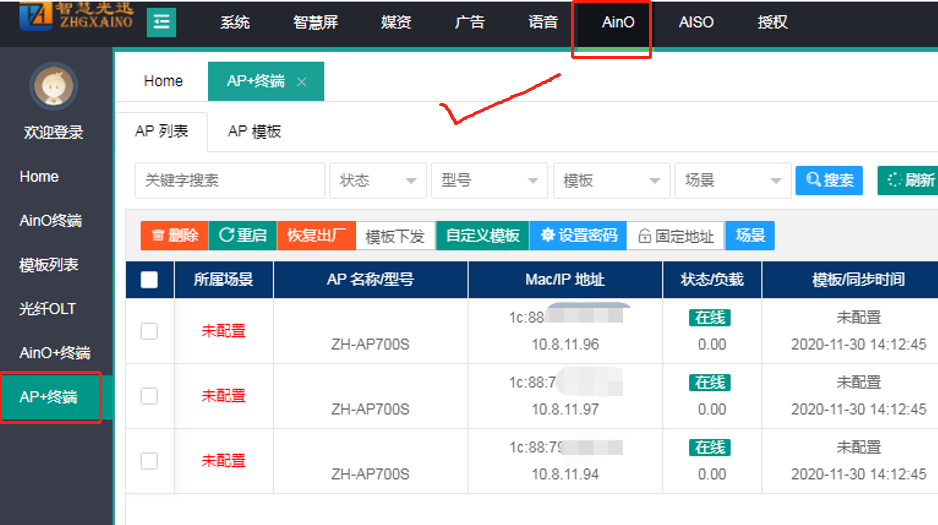
Task: Click the 模板下发 button
Action: click(x=395, y=236)
